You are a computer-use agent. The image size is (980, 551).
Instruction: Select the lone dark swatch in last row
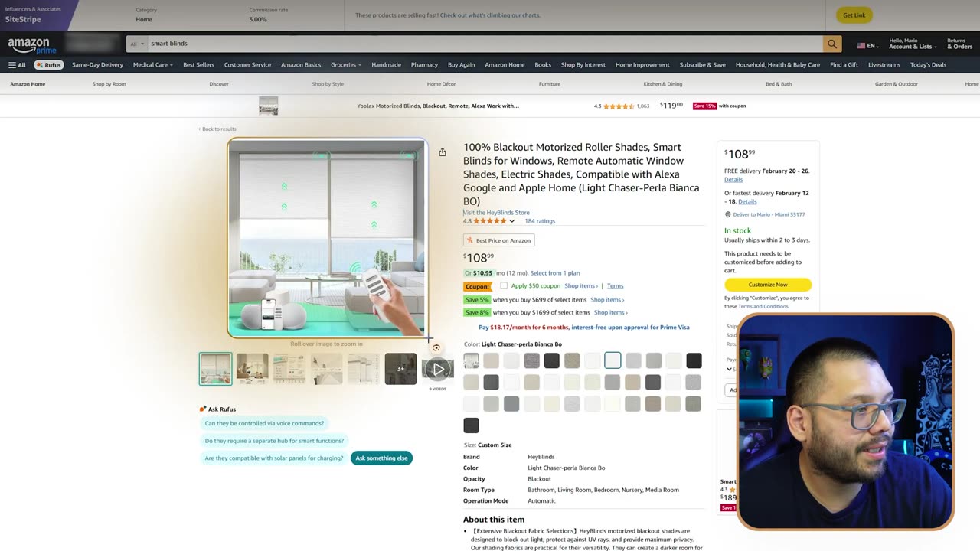click(471, 425)
